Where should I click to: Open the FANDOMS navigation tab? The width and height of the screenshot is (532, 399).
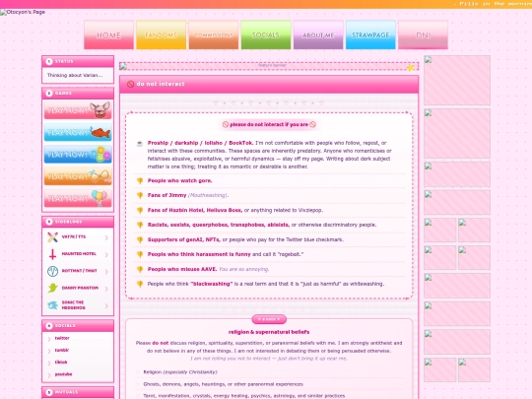(x=161, y=34)
